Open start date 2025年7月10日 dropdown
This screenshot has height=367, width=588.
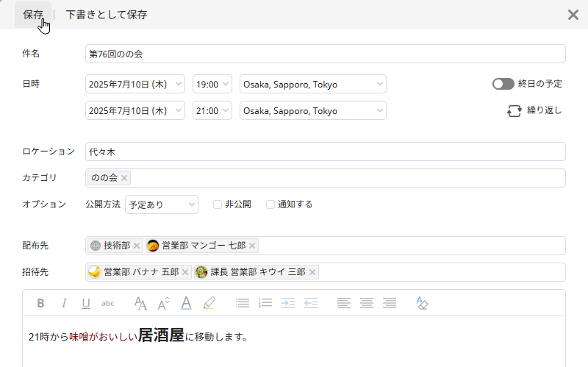click(x=135, y=84)
